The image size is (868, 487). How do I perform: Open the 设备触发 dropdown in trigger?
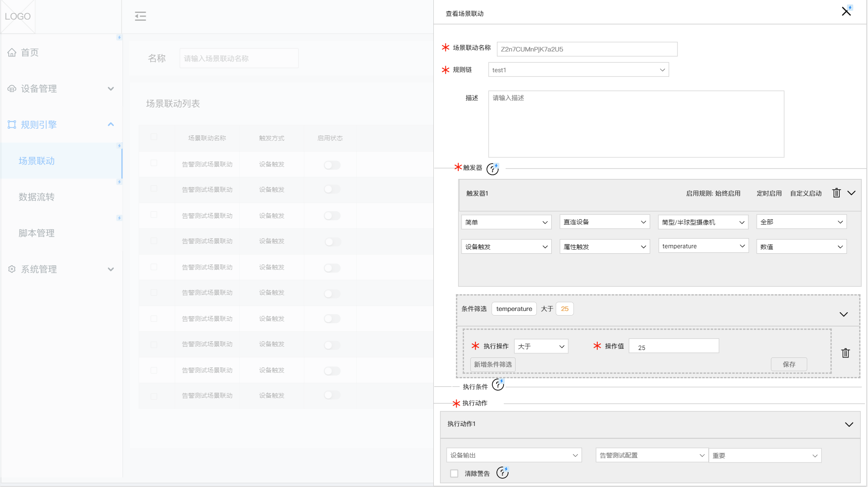click(506, 247)
